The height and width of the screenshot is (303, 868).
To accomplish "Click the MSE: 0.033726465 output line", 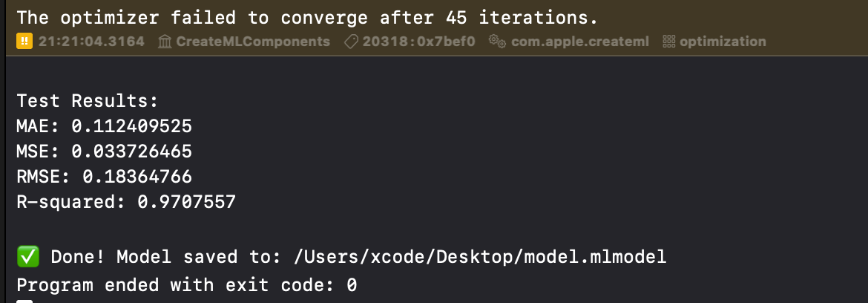I will coord(104,151).
